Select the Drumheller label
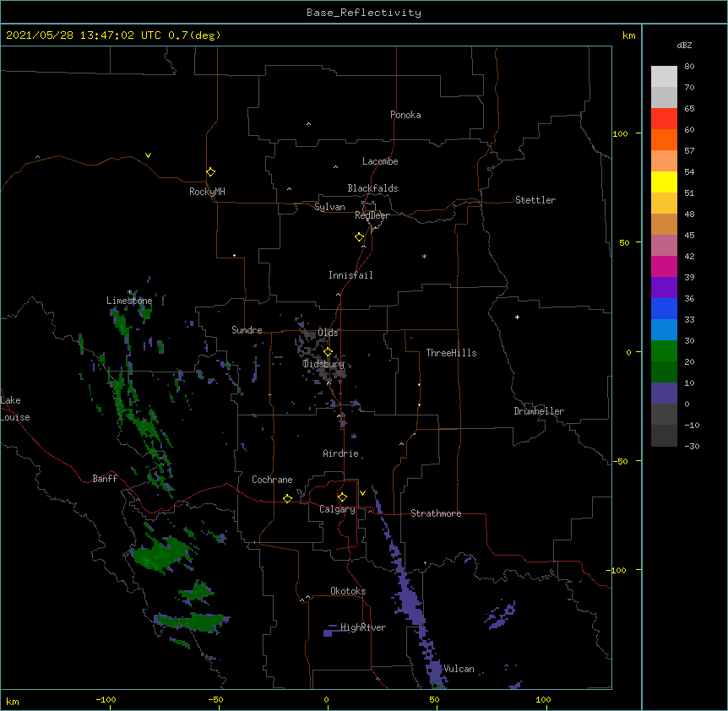 coord(539,411)
